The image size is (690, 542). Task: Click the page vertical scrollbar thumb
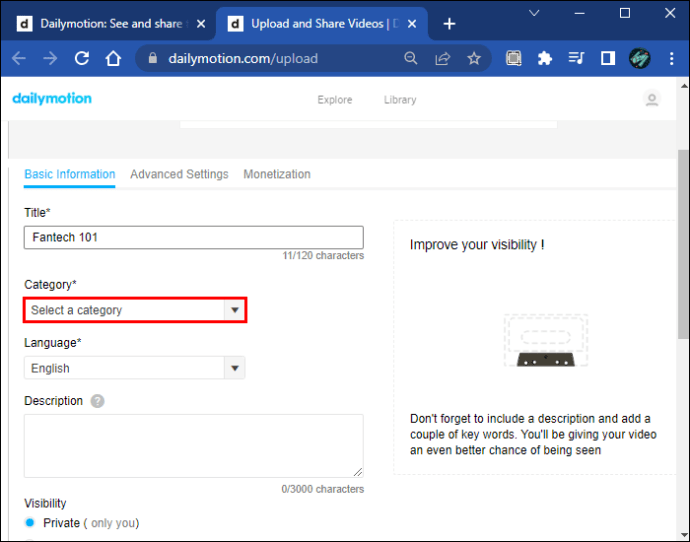683,244
